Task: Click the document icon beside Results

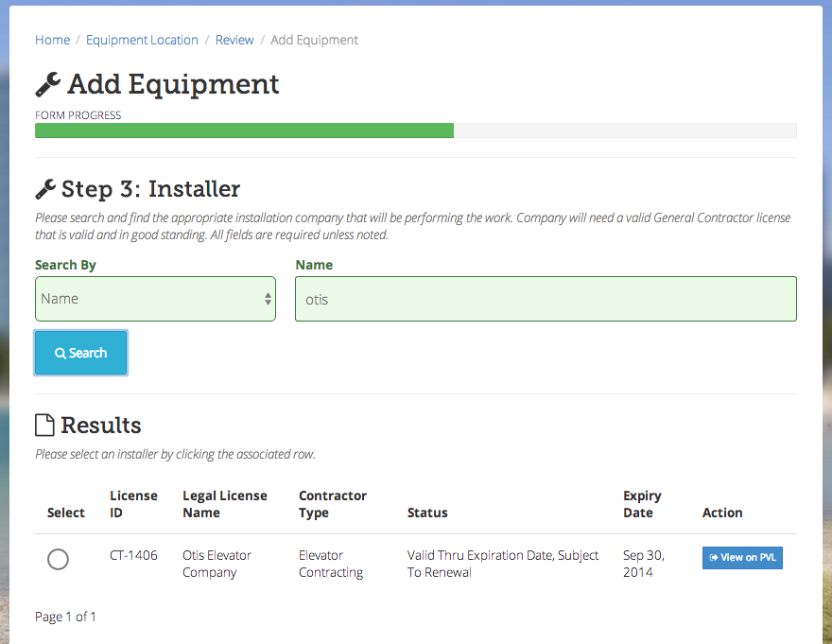Action: tap(44, 426)
